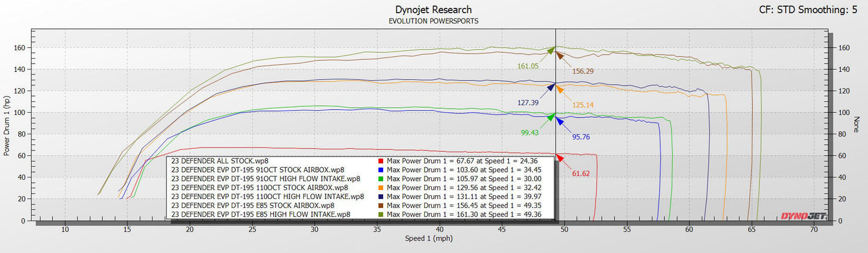The width and height of the screenshot is (868, 253).
Task: Click the Power Drum 1 (hp) axis label
Action: pos(7,125)
